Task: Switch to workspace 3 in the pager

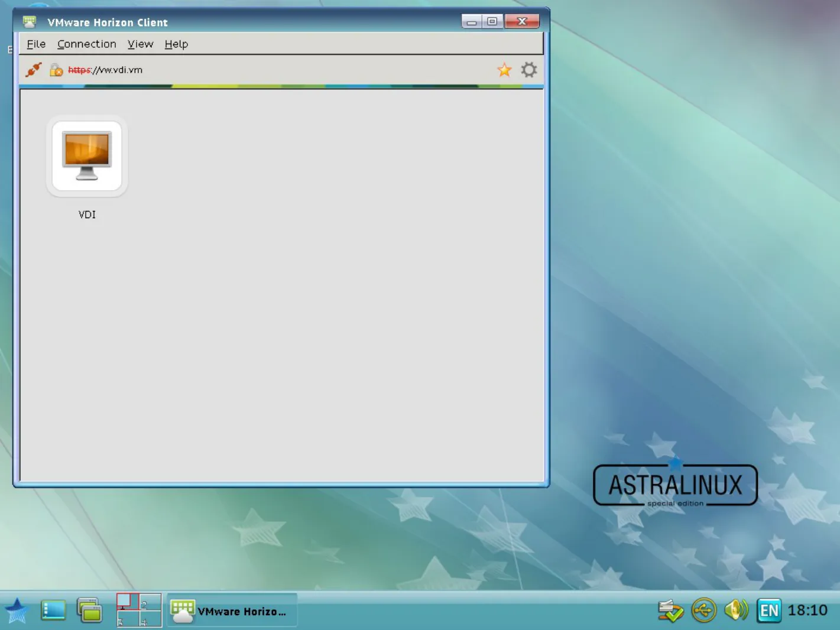Action: pyautogui.click(x=128, y=619)
